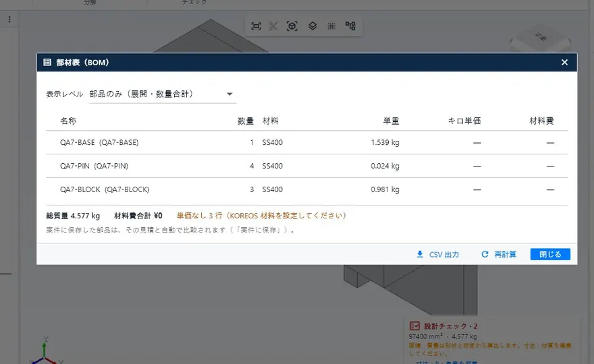Click the 3D cube focus view icon

(x=292, y=26)
